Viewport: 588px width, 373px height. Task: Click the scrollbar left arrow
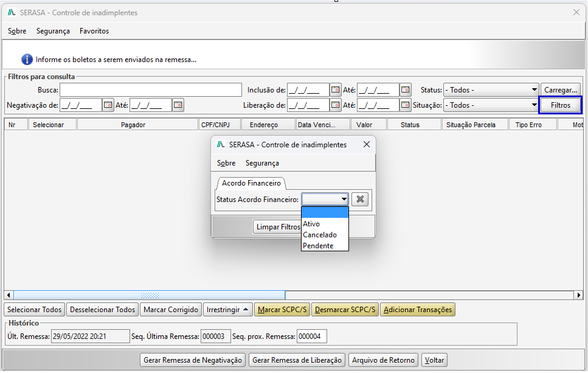pyautogui.click(x=9, y=295)
